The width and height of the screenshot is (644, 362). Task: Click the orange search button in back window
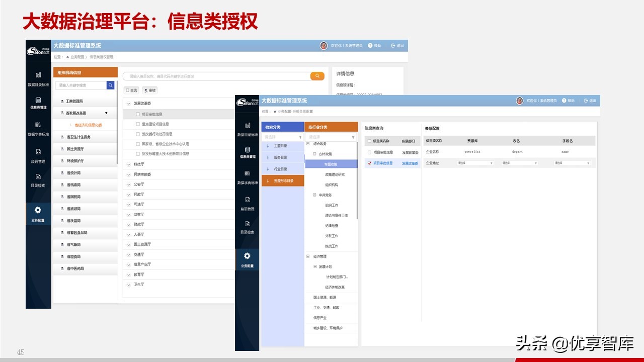coord(317,76)
